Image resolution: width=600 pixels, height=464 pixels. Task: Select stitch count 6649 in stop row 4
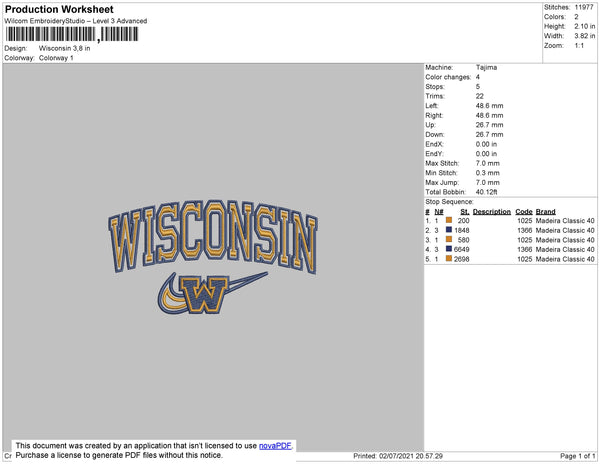462,249
